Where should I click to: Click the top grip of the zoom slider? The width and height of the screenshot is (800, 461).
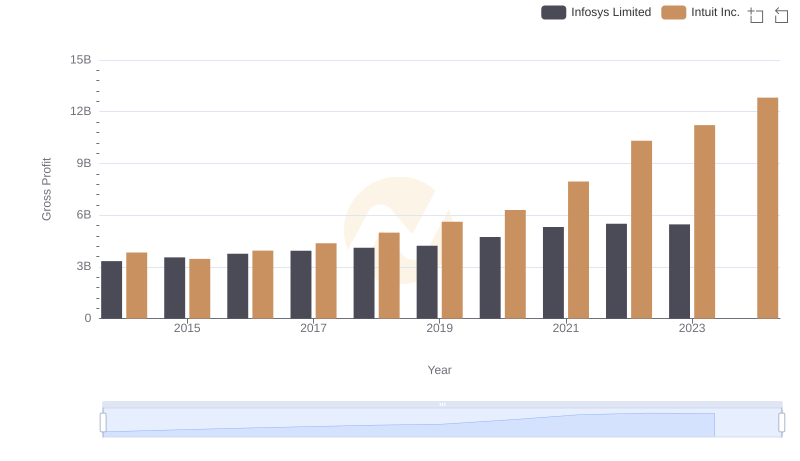(442, 404)
